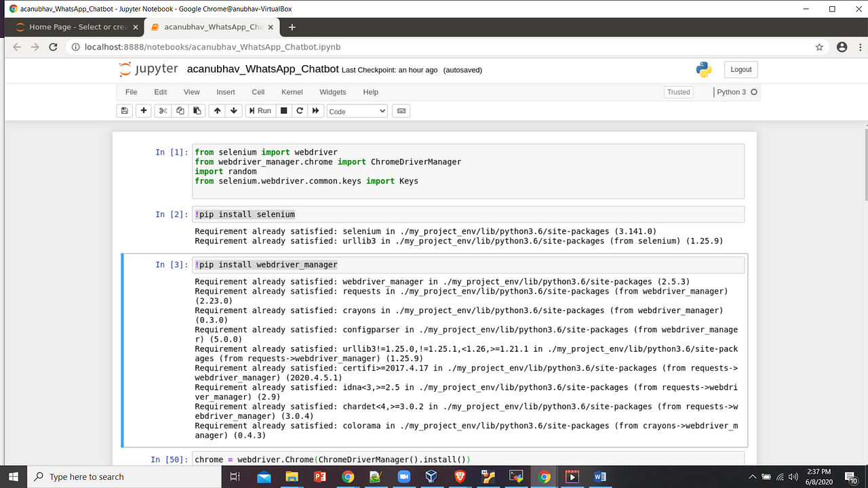
Task: Open Task View in the taskbar
Action: [235, 476]
